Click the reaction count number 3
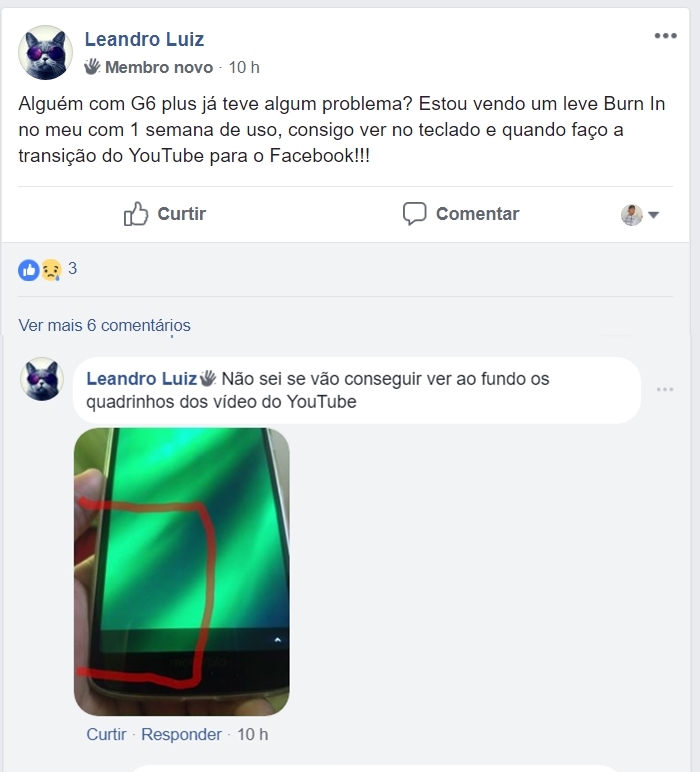 pyautogui.click(x=72, y=268)
